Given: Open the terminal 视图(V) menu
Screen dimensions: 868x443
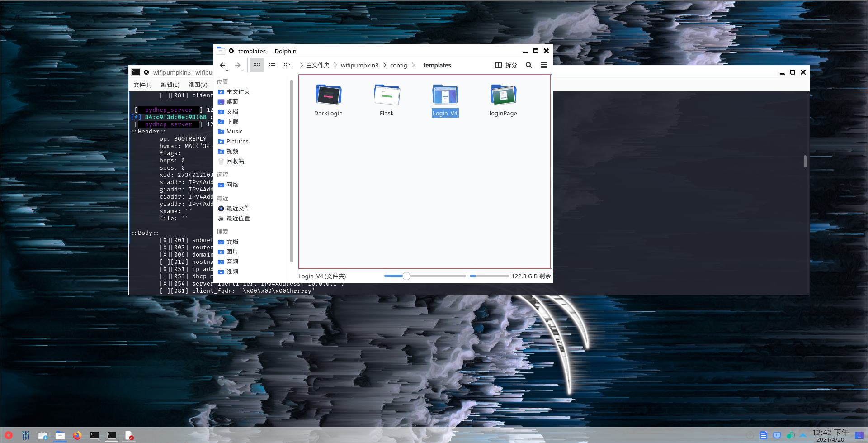Looking at the screenshot, I should 198,85.
